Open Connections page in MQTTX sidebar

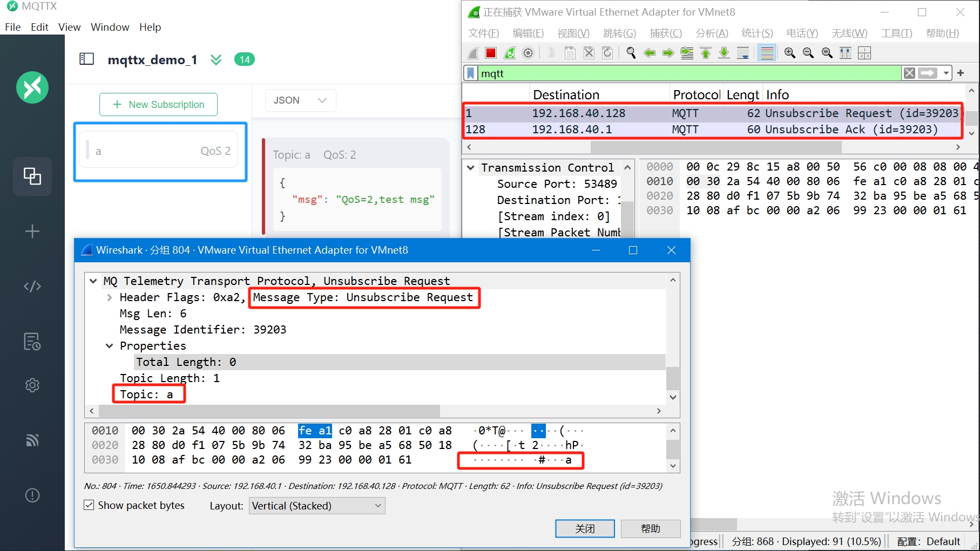(32, 176)
